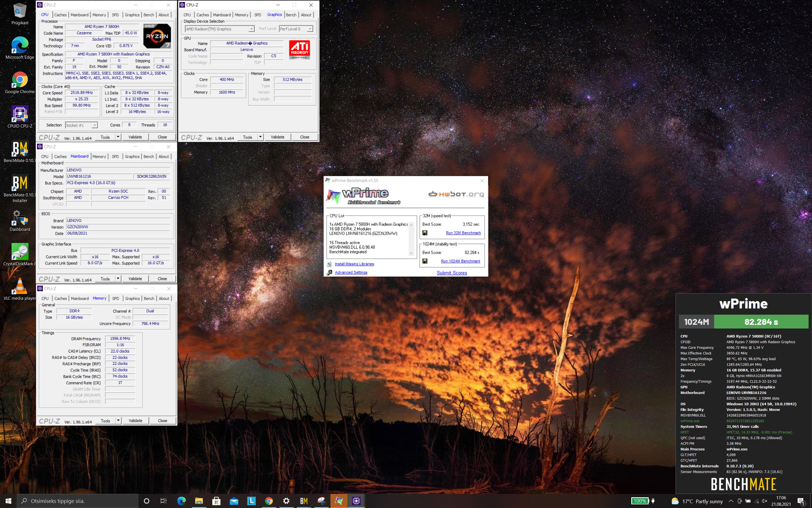Click Validate in CPU-Z CPU window
The width and height of the screenshot is (812, 508).
[x=135, y=137]
